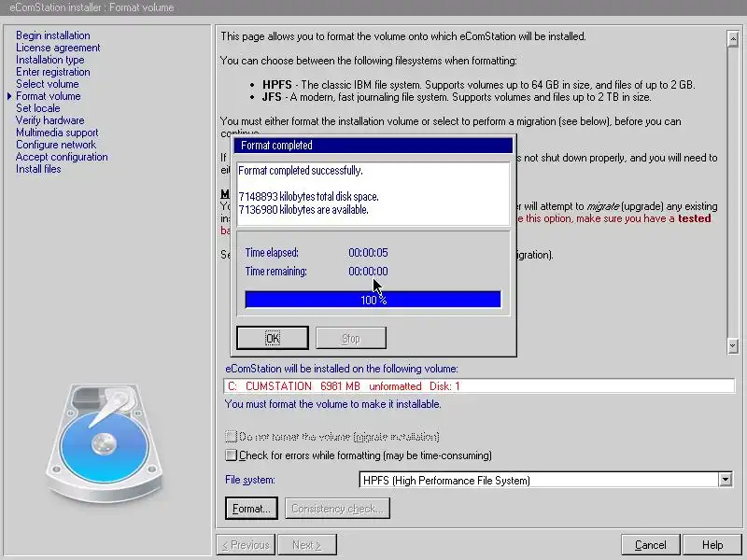Jump to Enter registration step
This screenshot has height=560, width=747.
[53, 72]
